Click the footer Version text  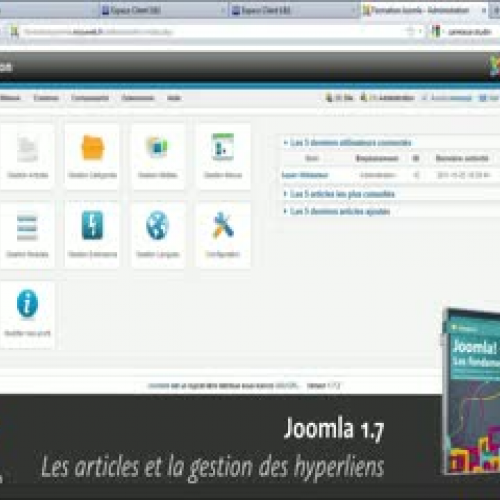pyautogui.click(x=323, y=386)
